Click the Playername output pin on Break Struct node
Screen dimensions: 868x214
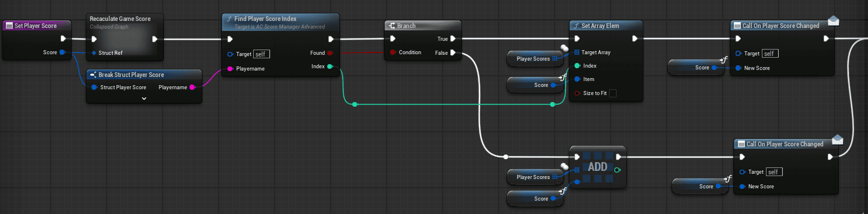(192, 87)
